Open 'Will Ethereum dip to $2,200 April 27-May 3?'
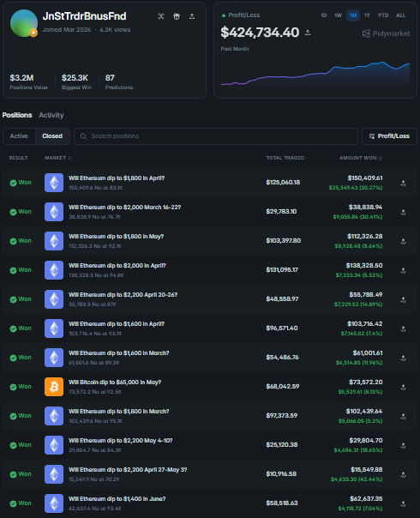Screen dimensions: 420x518 [128, 469]
